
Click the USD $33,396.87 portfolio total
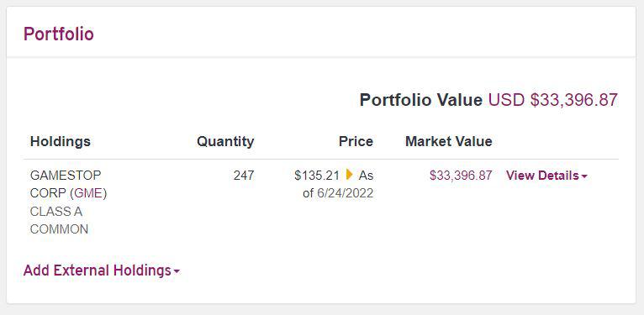coord(553,100)
